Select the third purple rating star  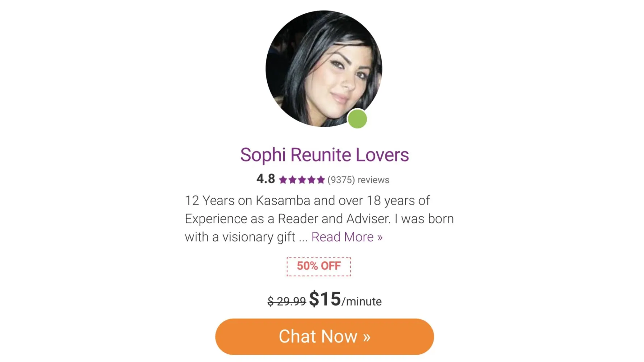[x=302, y=180]
